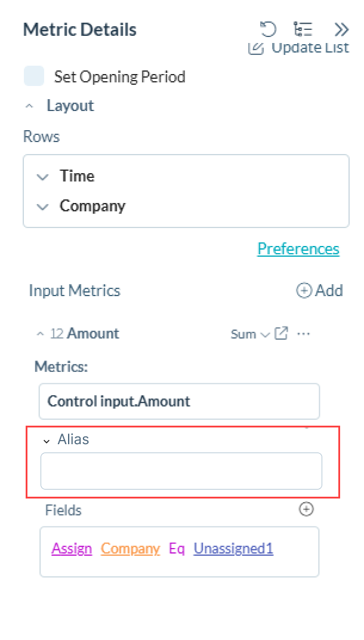Image resolution: width=364 pixels, height=640 pixels.
Task: Collapse the Alias section
Action: point(46,441)
